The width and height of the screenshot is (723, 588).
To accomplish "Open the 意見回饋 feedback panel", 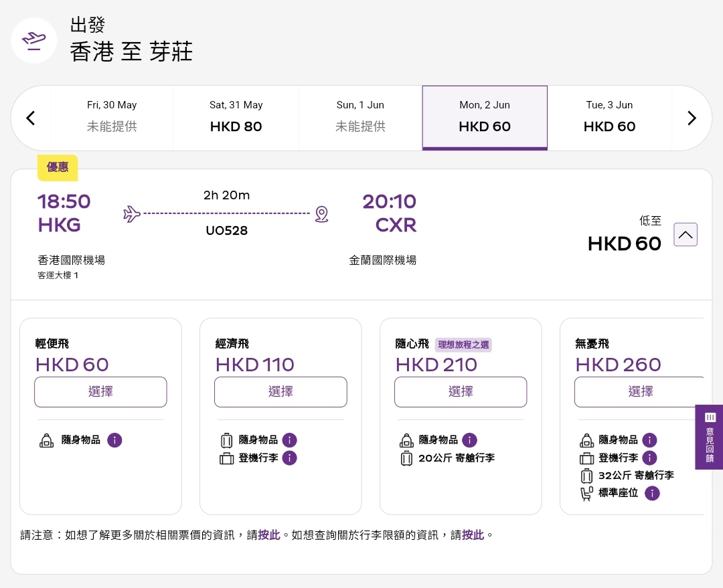I will click(710, 437).
